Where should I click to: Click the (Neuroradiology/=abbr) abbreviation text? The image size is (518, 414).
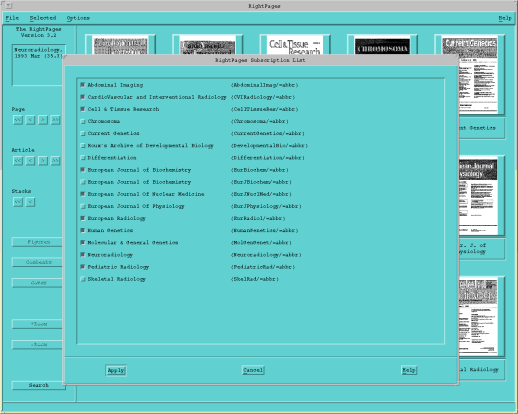266,255
